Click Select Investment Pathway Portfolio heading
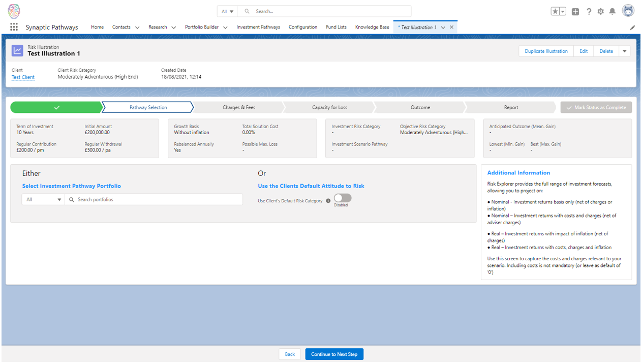This screenshot has width=642, height=364. tap(72, 186)
